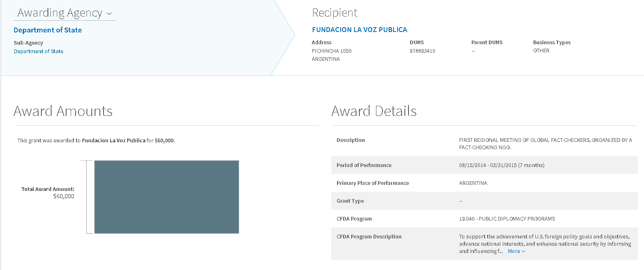Viewport: 644px width, 270px height.
Task: Click the Award Details heading
Action: click(374, 111)
